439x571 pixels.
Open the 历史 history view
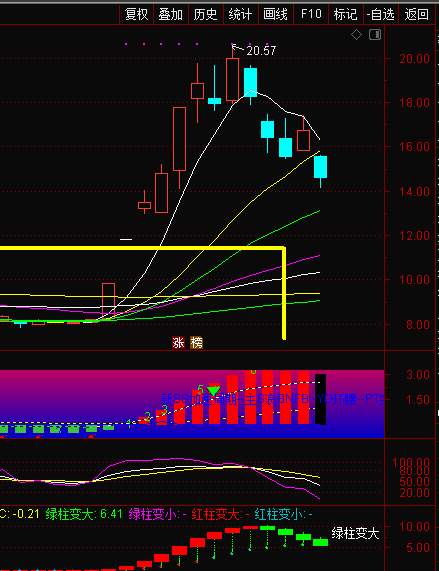(x=206, y=15)
